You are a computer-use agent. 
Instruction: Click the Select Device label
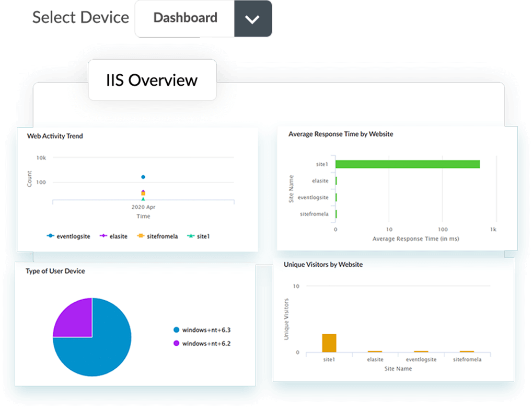(81, 17)
